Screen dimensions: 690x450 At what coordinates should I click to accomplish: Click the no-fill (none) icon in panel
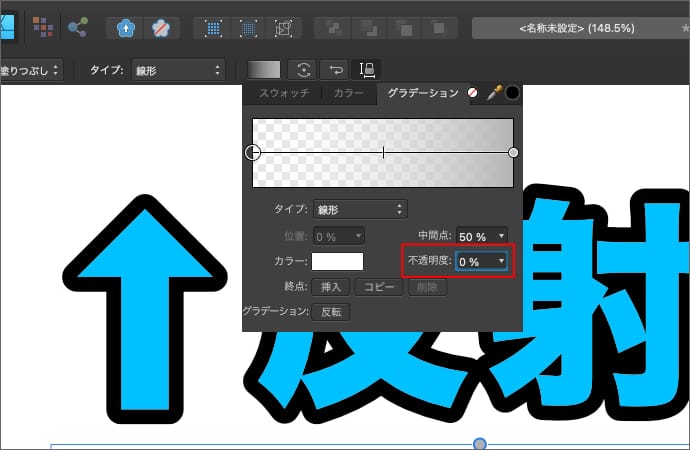[472, 94]
